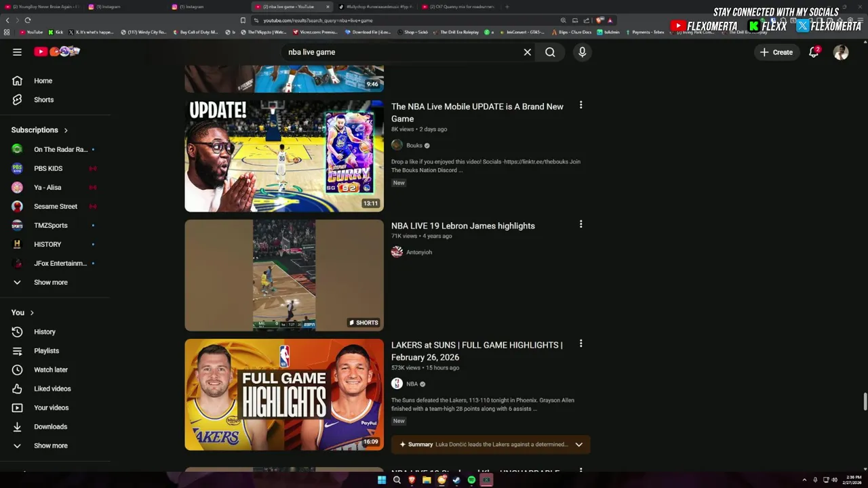Open more options for the LAKERS at SUNS video
Image resolution: width=868 pixels, height=488 pixels.
click(x=580, y=344)
